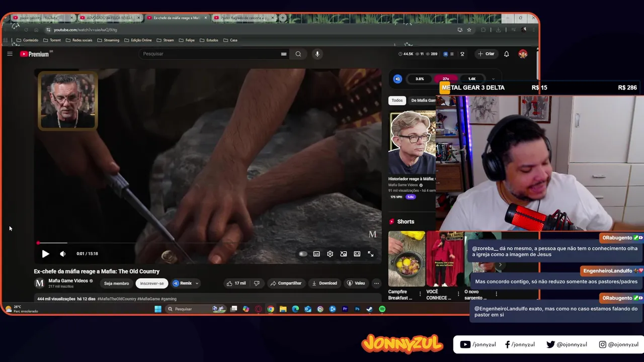The image size is (644, 362).
Task: Open Google Chrome from taskbar
Action: click(271, 309)
